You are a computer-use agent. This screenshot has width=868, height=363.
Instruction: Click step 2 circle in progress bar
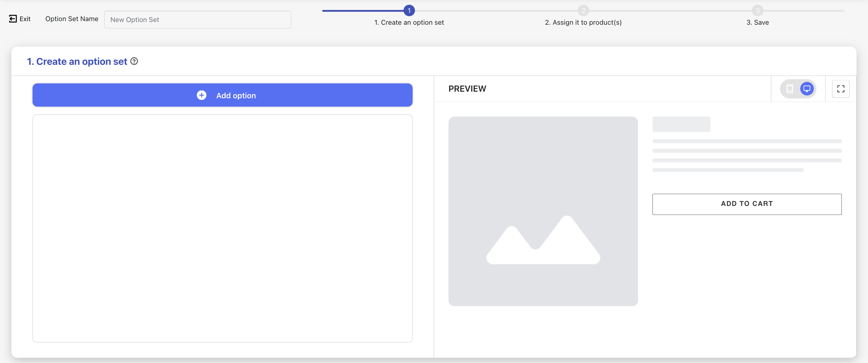pos(583,11)
